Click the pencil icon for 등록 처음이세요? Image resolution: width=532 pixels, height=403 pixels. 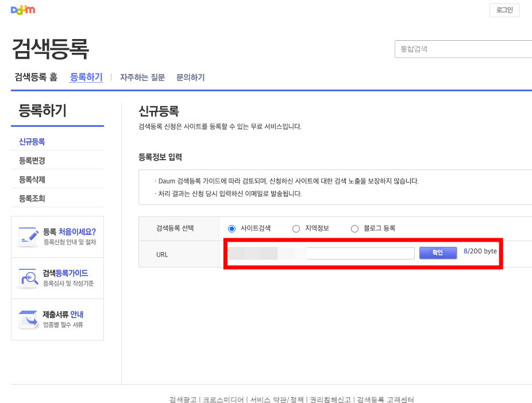(x=29, y=237)
